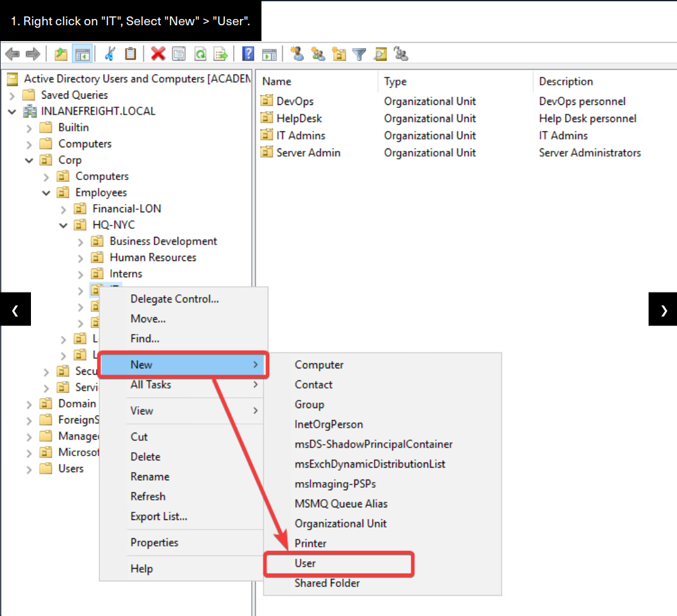This screenshot has width=677, height=616.
Task: Click the add to group toolbar icon
Action: click(x=401, y=54)
